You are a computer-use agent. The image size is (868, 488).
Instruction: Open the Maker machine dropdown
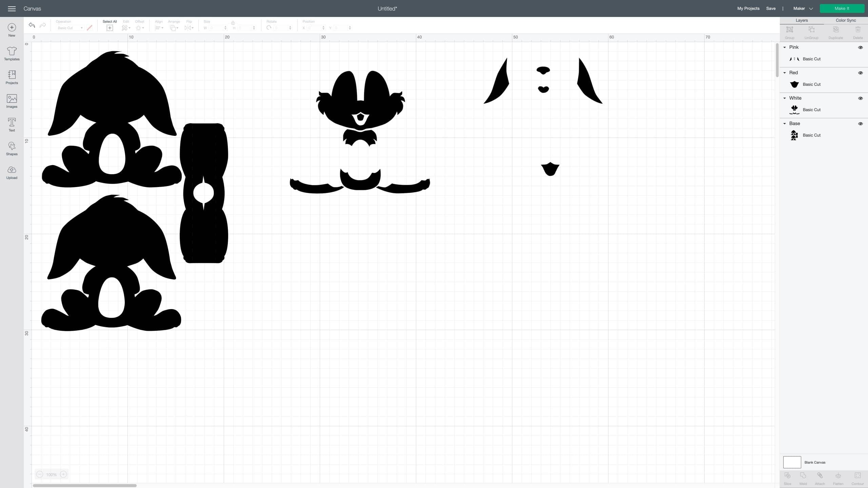click(803, 8)
